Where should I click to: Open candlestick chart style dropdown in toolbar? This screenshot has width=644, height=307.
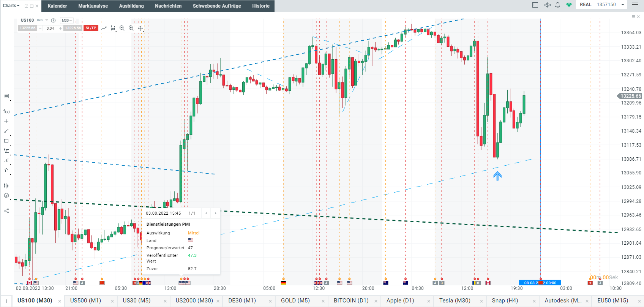pos(113,28)
